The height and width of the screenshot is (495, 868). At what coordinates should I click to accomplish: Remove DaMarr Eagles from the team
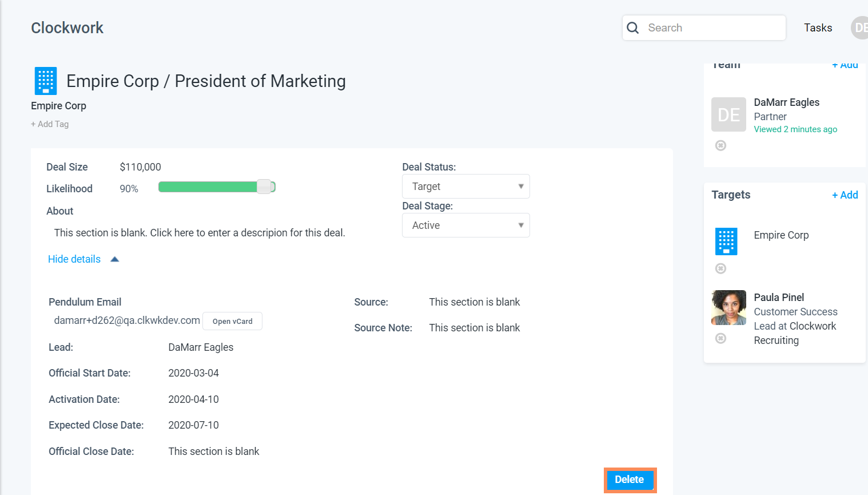coord(720,145)
